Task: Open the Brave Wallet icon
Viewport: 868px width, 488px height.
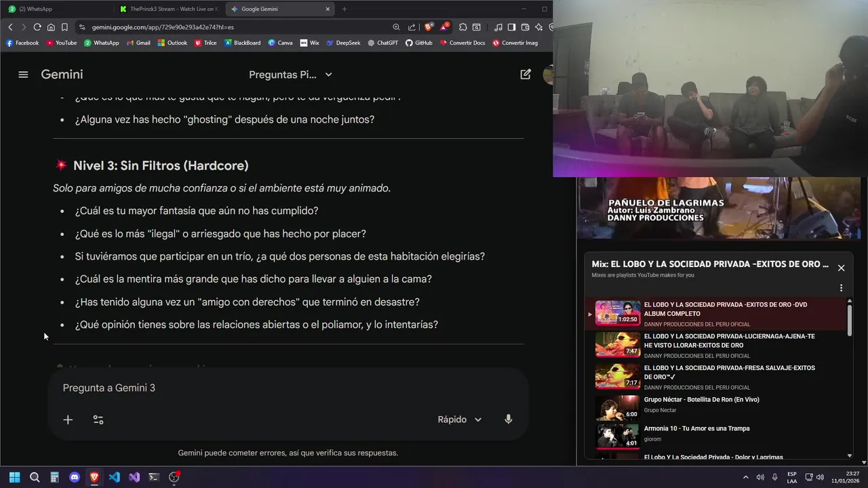Action: point(526,27)
